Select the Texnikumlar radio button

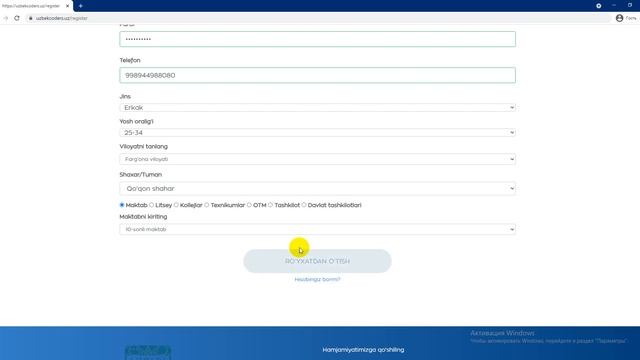tap(207, 205)
